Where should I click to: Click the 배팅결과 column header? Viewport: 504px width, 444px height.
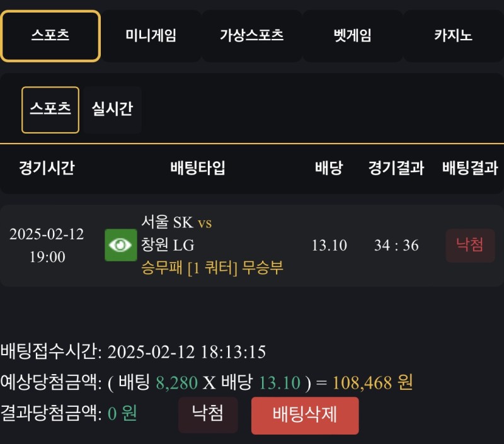pyautogui.click(x=470, y=168)
